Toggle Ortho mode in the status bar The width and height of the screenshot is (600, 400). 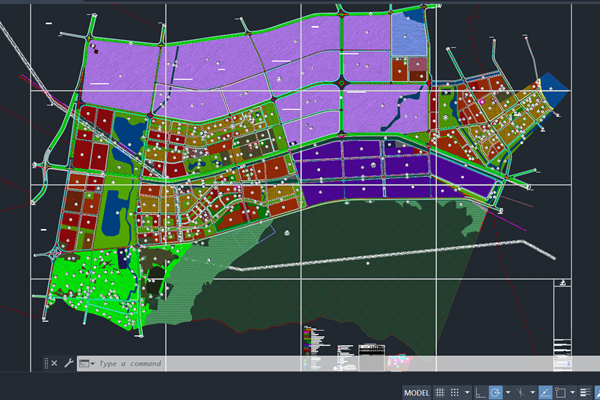pyautogui.click(x=481, y=392)
